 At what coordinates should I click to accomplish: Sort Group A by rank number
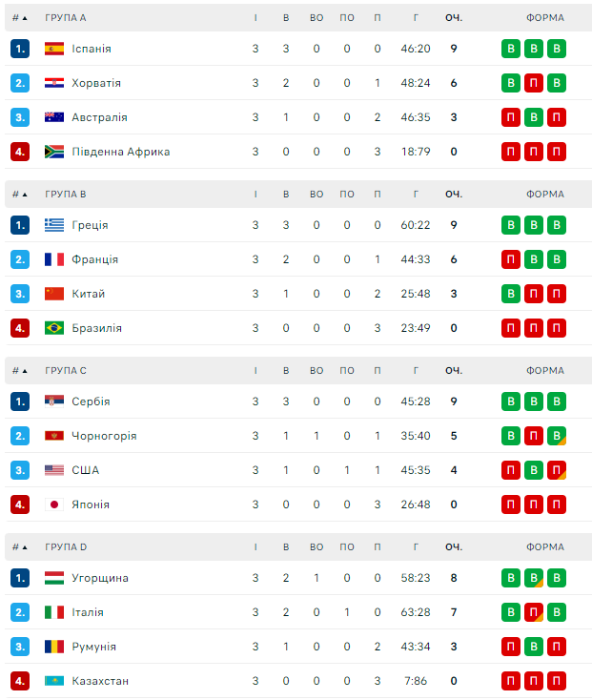19,18
